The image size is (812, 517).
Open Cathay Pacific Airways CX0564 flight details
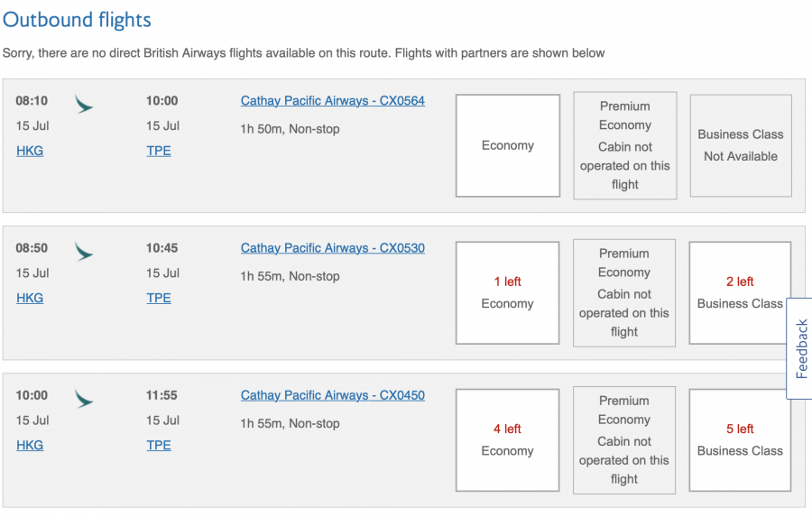pyautogui.click(x=332, y=101)
